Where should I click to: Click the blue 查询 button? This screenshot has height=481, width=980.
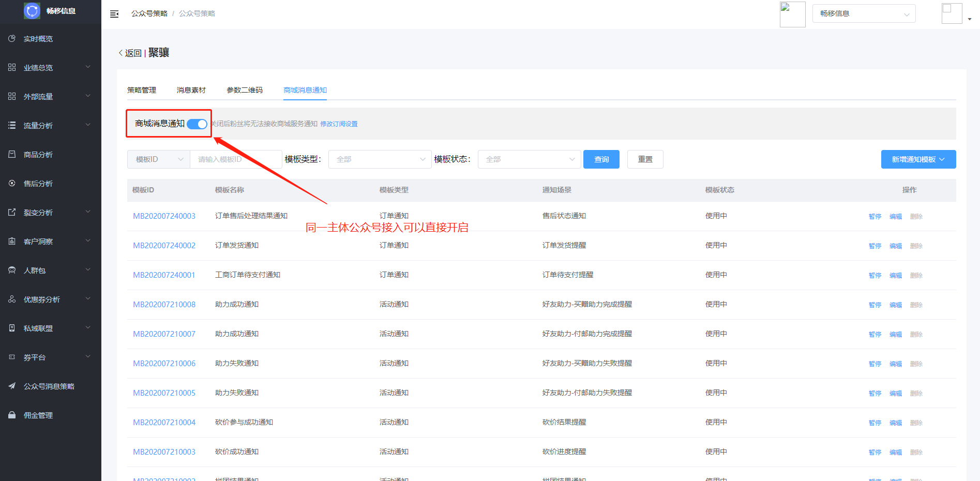601,159
